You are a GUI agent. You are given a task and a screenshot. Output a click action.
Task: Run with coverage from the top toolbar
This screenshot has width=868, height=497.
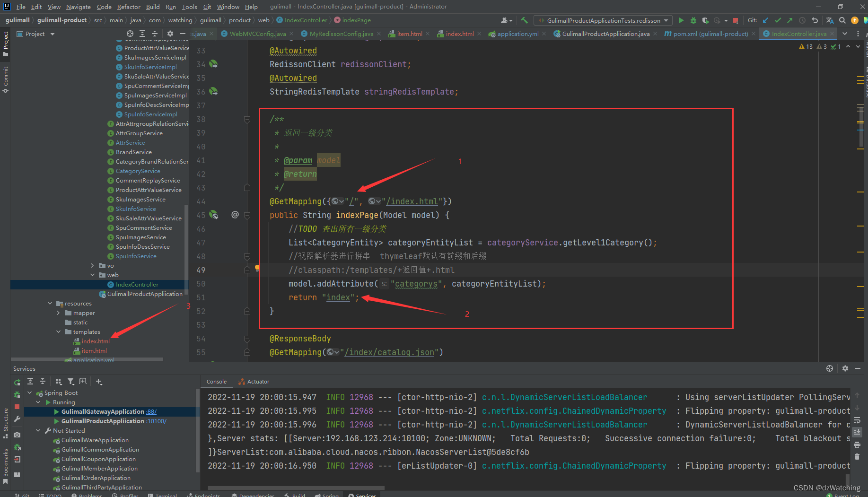tap(705, 20)
